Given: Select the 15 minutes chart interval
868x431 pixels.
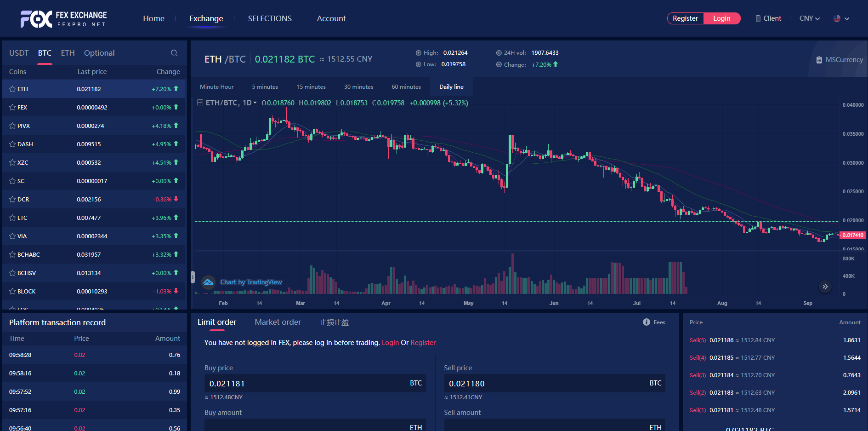Looking at the screenshot, I should tap(311, 86).
